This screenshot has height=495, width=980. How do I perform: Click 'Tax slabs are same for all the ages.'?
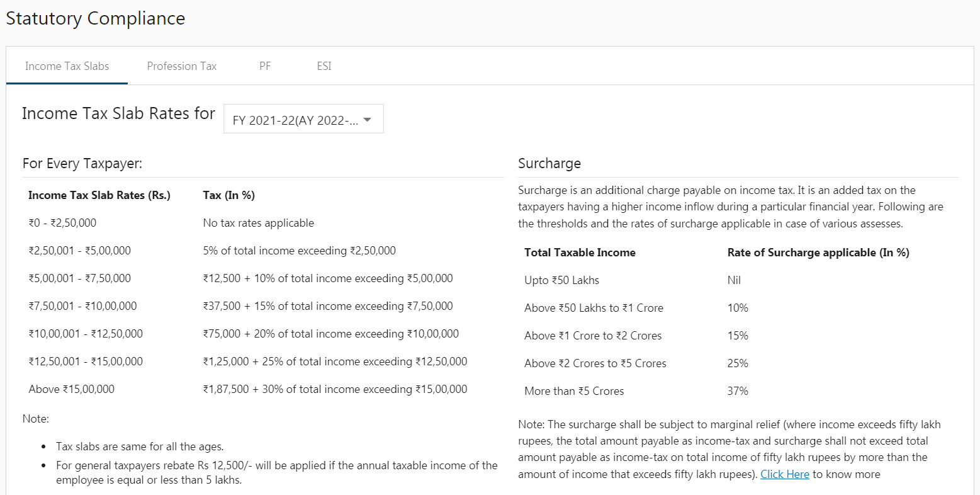pos(140,447)
